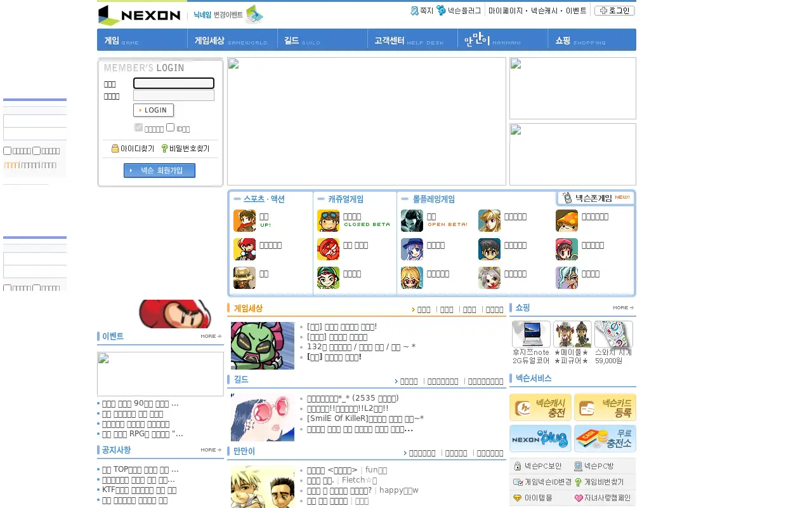Click the diamond icon for 아이템몰
Viewport: 812px width, 508px height.
click(518, 498)
